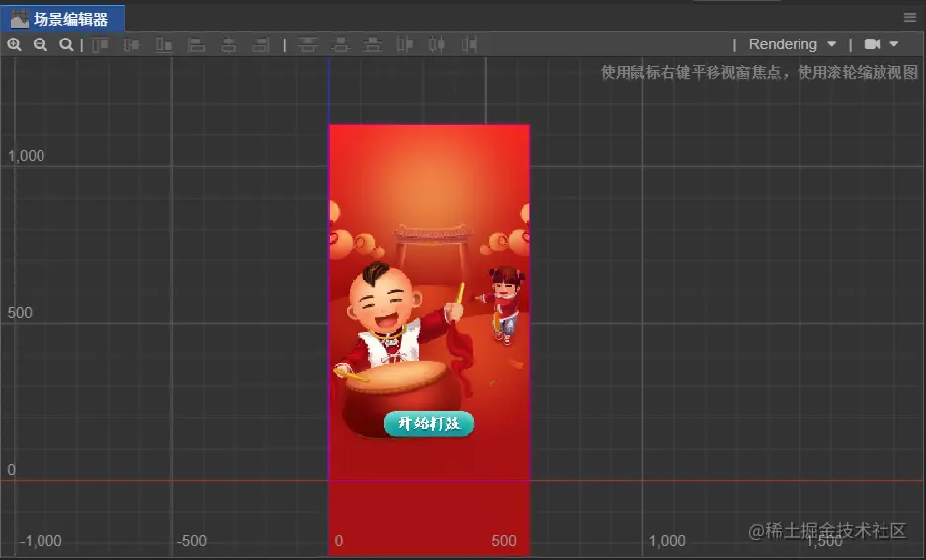Viewport: 926px width, 560px height.
Task: Select the little girl character sprite
Action: pyautogui.click(x=500, y=304)
